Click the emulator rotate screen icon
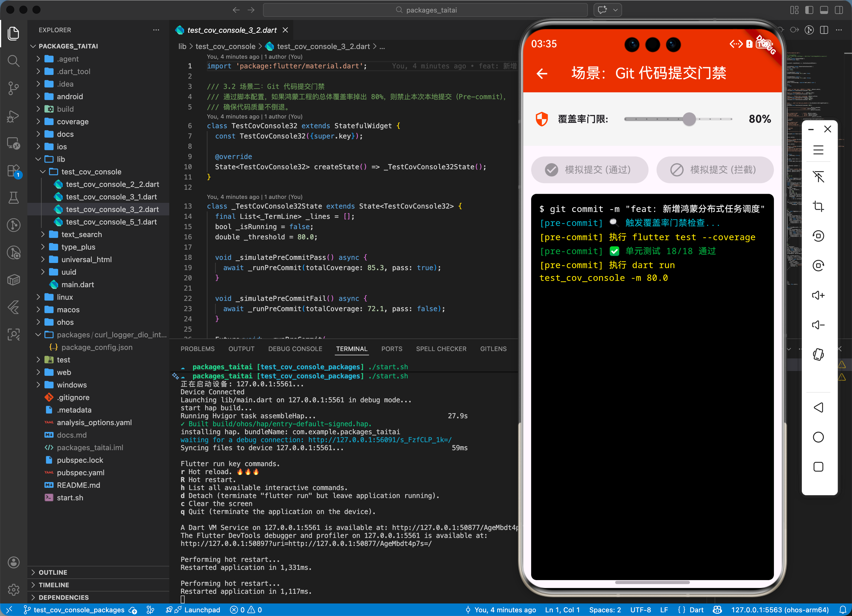The height and width of the screenshot is (616, 852). (818, 354)
